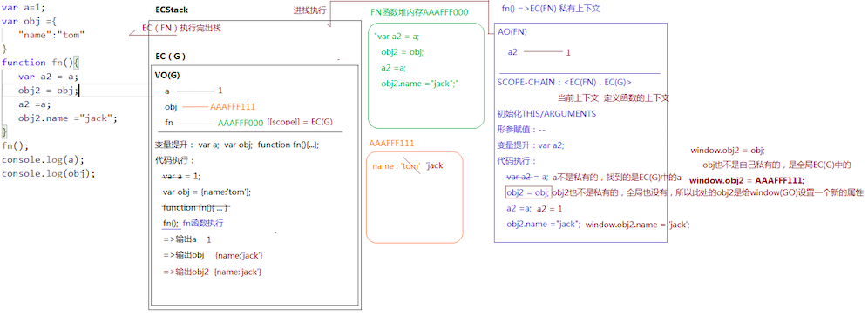The width and height of the screenshot is (868, 316).
Task: Click '代码执行：' inside the EC(G) box
Action: tap(174, 161)
